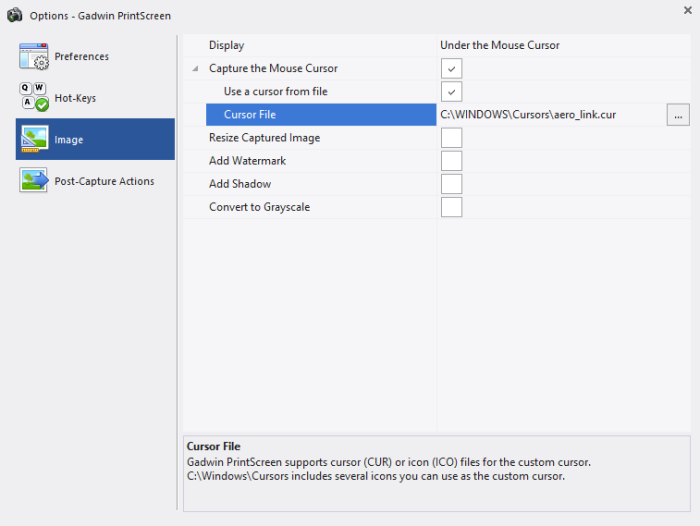Select the Display property row label
700x526 pixels.
pos(226,45)
